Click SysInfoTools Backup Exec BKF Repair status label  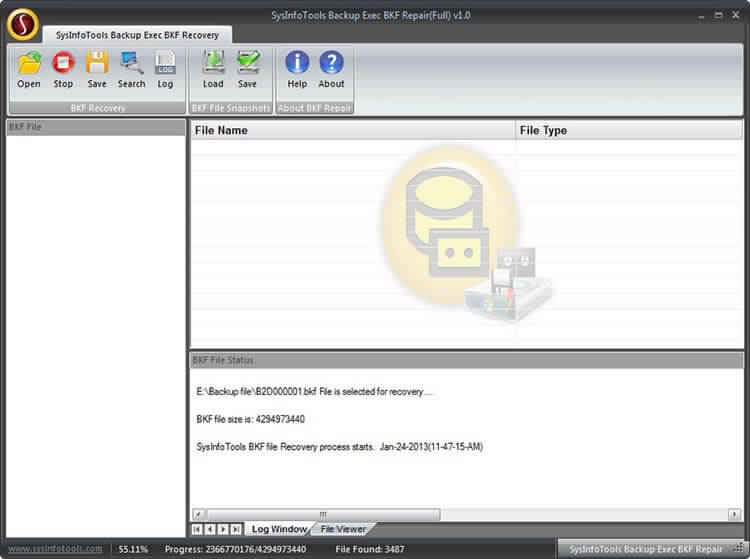pyautogui.click(x=646, y=549)
